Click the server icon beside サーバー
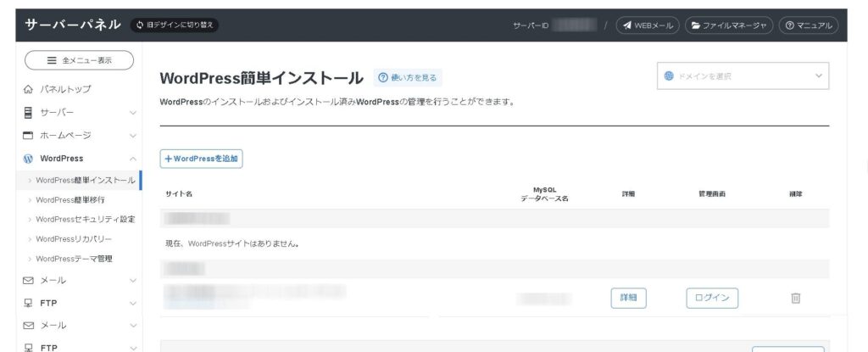 point(28,113)
